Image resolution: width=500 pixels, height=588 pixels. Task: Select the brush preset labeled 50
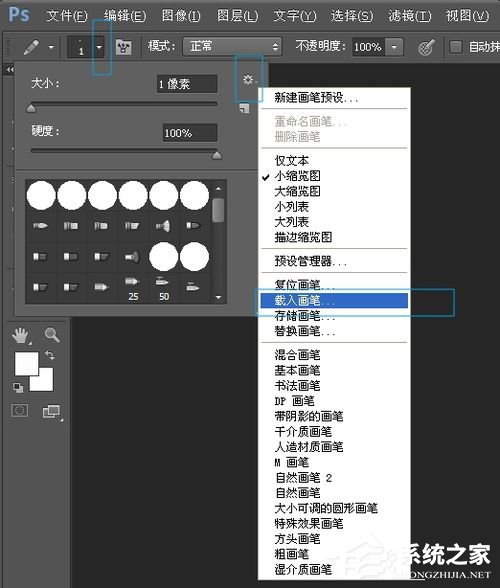pyautogui.click(x=164, y=288)
